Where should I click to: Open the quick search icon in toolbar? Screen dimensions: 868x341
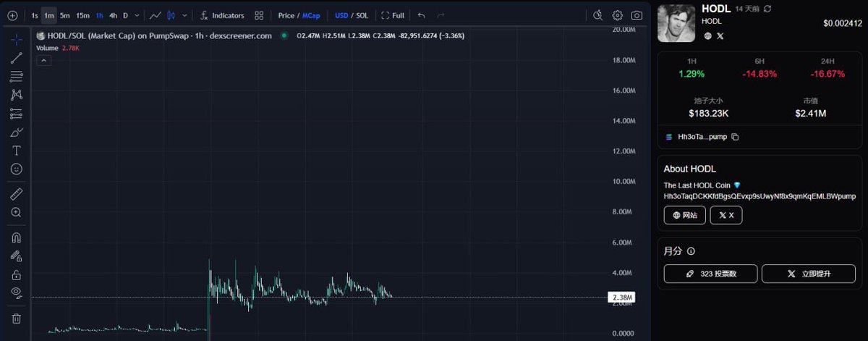tap(597, 15)
